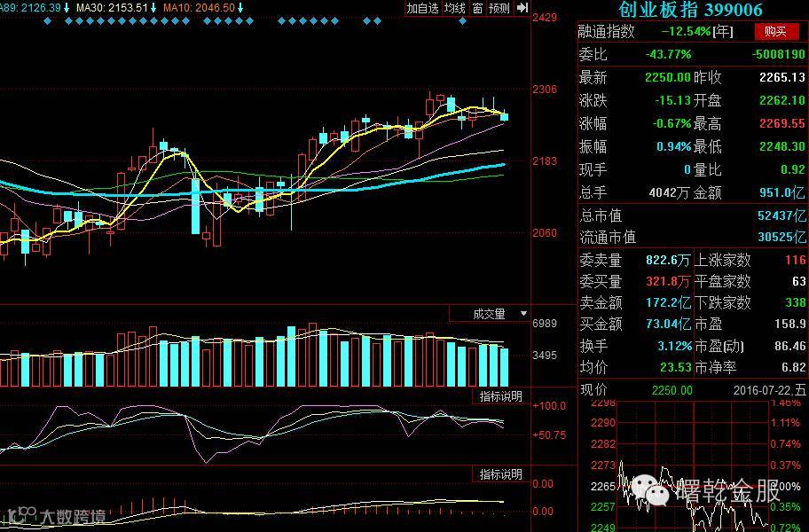Click the 上涨家数 value 116
This screenshot has height=532, width=809.
tap(796, 260)
